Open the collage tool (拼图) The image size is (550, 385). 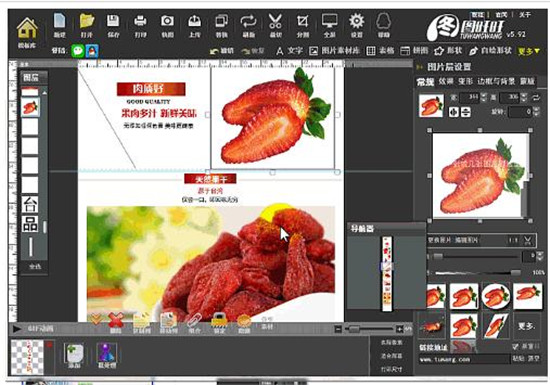[414, 51]
